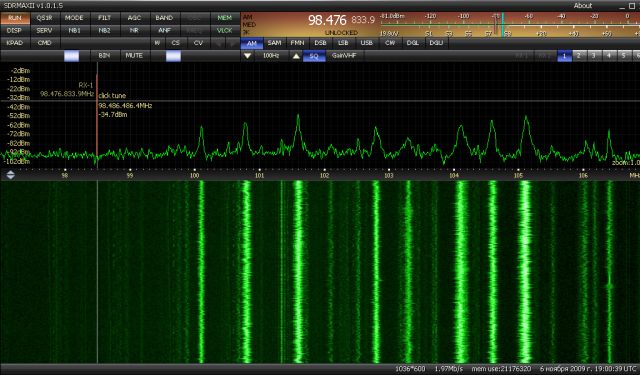Select receiver slot 2
The height and width of the screenshot is (375, 640).
click(x=579, y=55)
